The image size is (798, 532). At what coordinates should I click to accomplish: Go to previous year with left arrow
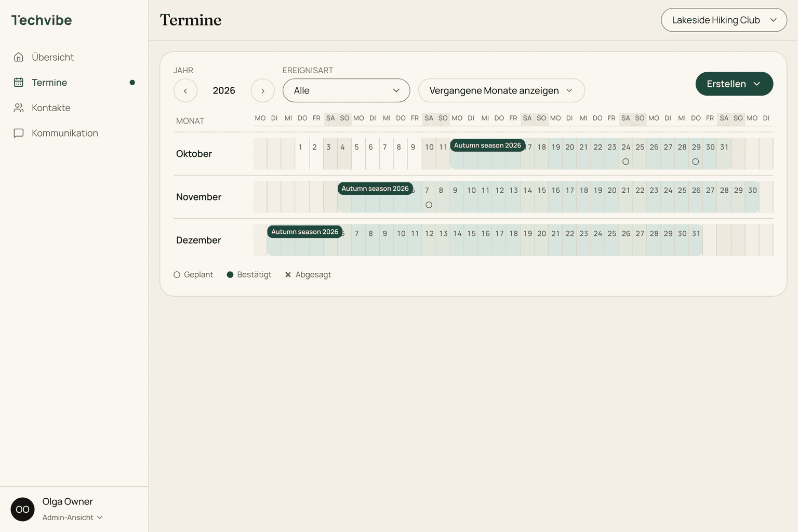point(185,90)
